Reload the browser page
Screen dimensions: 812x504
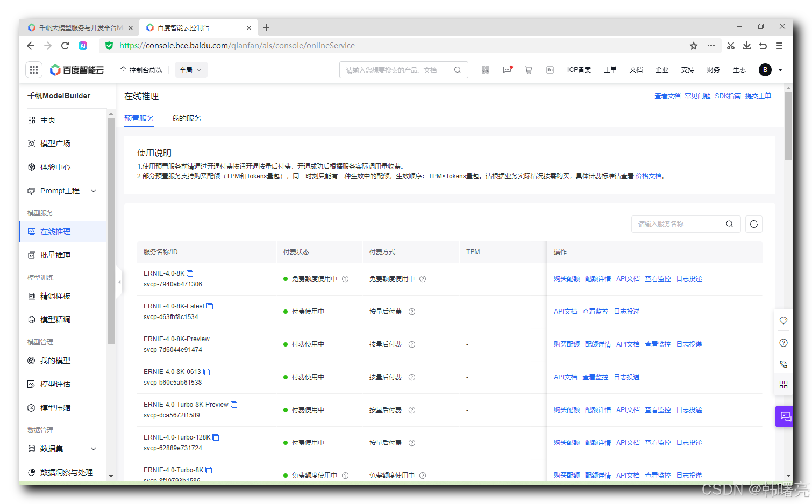tap(65, 46)
